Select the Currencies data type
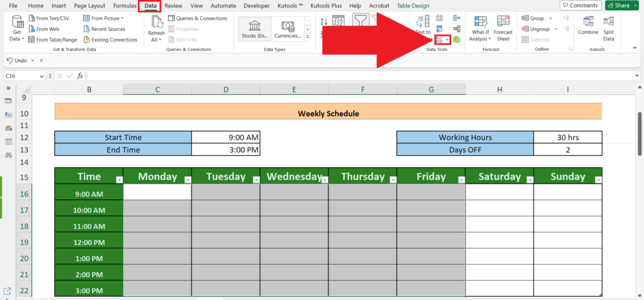This screenshot has width=644, height=300. tap(287, 29)
